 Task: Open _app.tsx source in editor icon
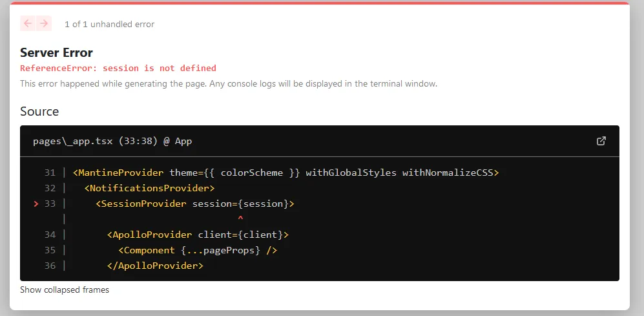point(601,141)
